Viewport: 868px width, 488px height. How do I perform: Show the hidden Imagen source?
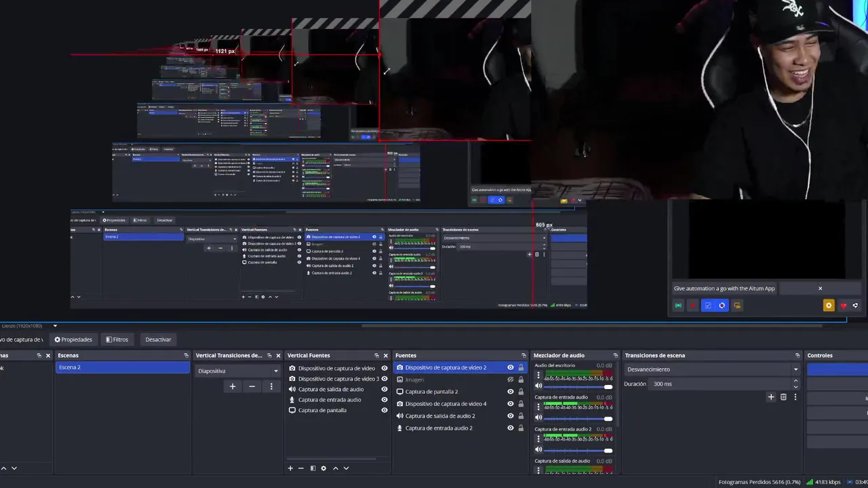(x=511, y=380)
